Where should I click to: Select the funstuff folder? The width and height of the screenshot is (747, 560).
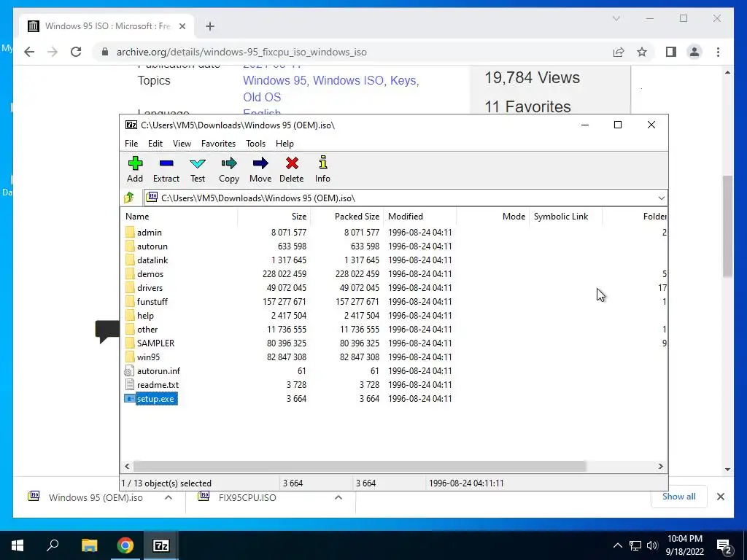click(x=152, y=301)
